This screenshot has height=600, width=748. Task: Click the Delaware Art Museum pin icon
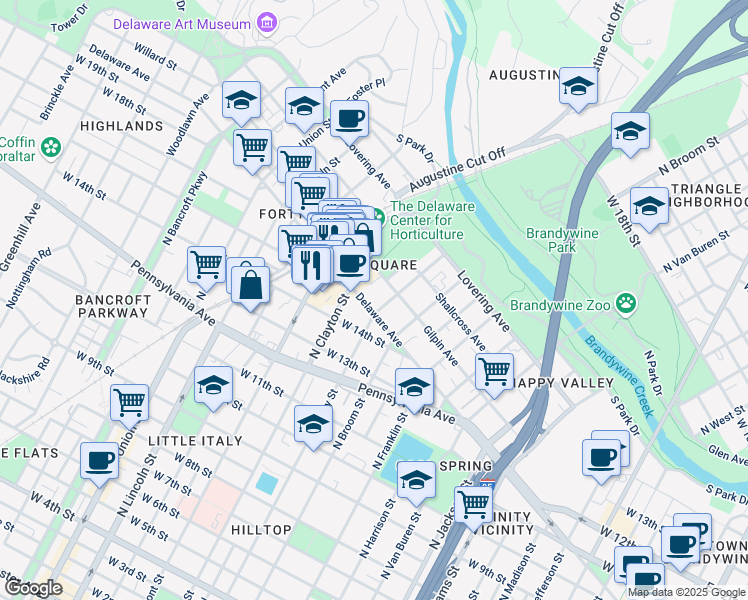point(266,22)
